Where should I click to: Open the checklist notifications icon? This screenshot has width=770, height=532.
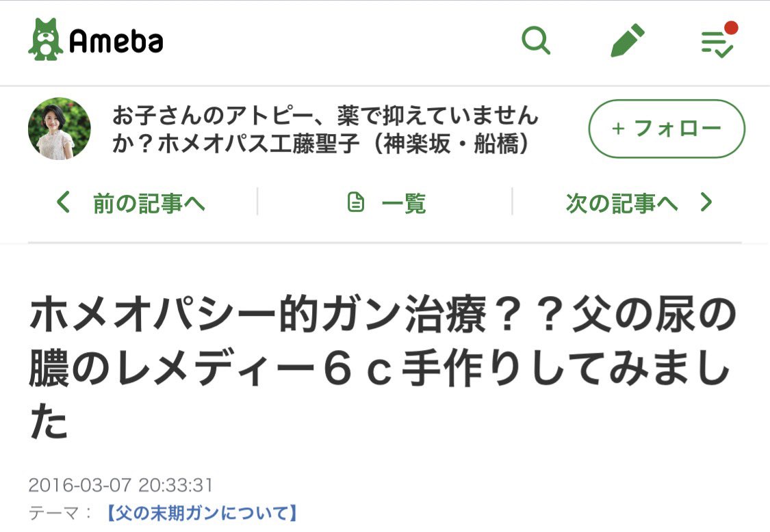tap(717, 44)
